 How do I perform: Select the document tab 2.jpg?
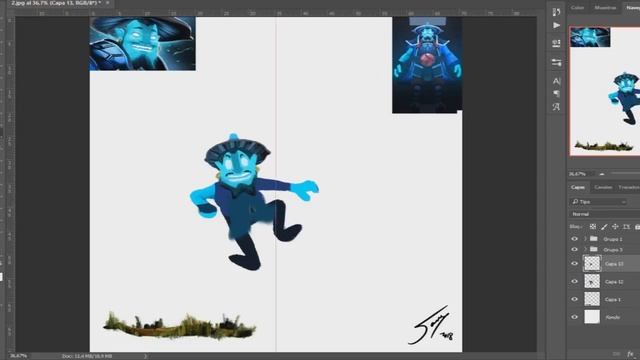tap(56, 3)
